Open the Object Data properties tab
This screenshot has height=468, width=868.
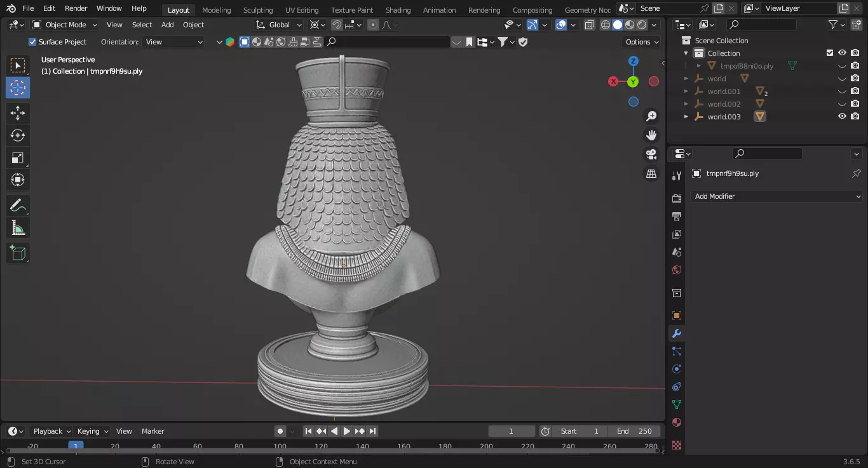coord(677,404)
